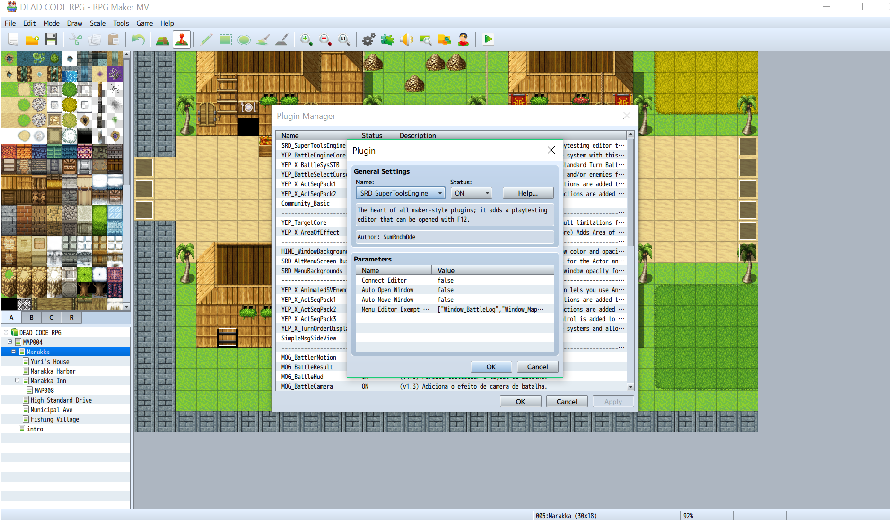Image resolution: width=890 pixels, height=520 pixels.
Task: Open the plugin Name dropdown
Action: [401, 193]
